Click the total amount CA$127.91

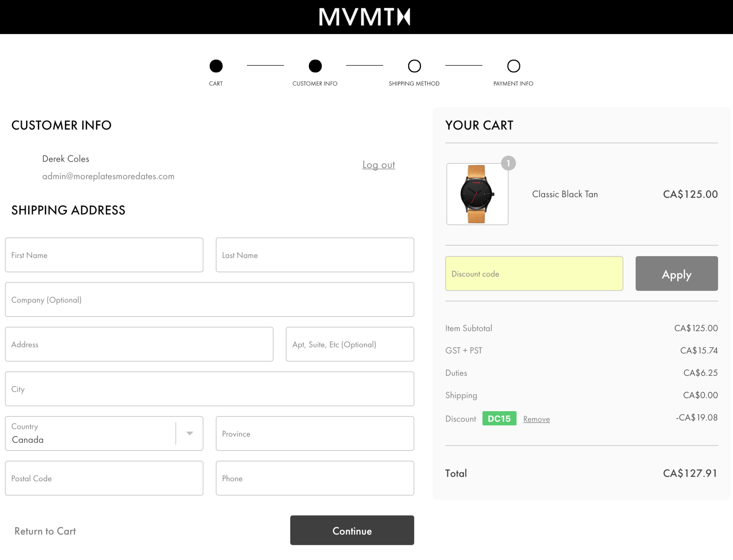pyautogui.click(x=690, y=473)
